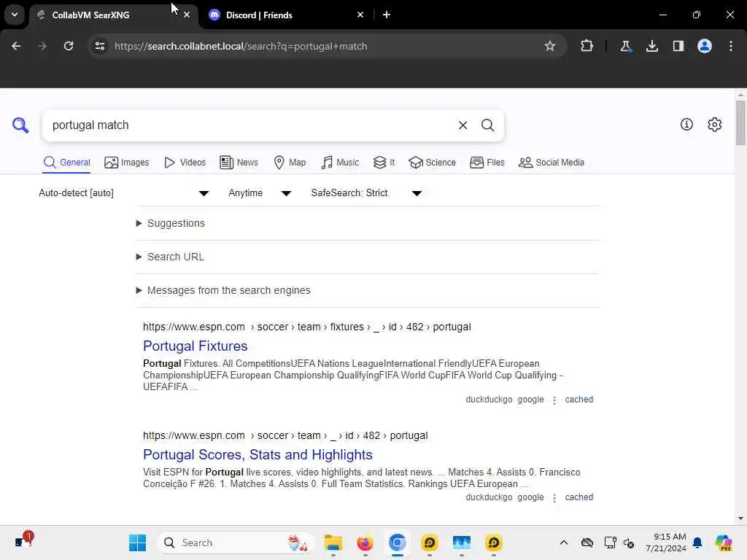Select the Files search category
The width and height of the screenshot is (747, 560).
487,163
